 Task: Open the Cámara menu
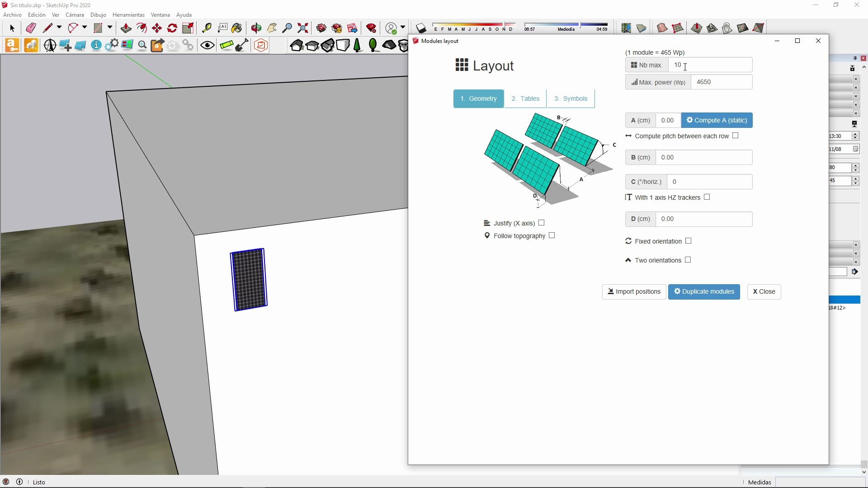[x=75, y=15]
